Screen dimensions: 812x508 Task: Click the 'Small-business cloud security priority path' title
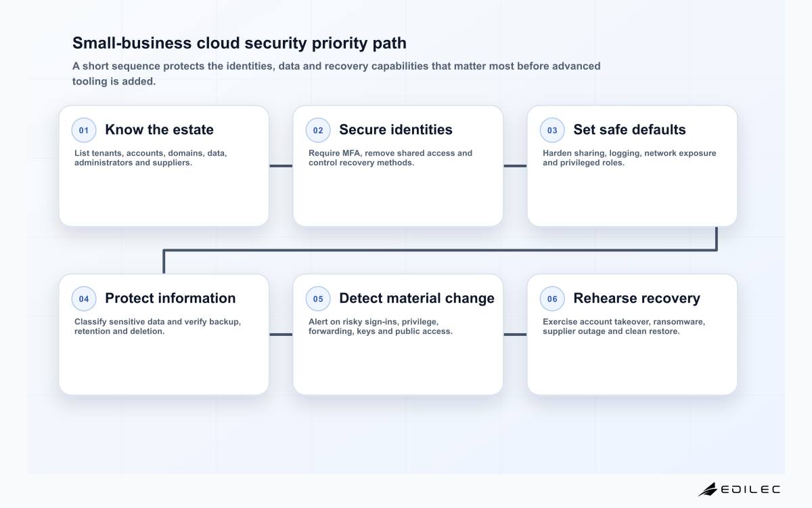click(x=240, y=43)
